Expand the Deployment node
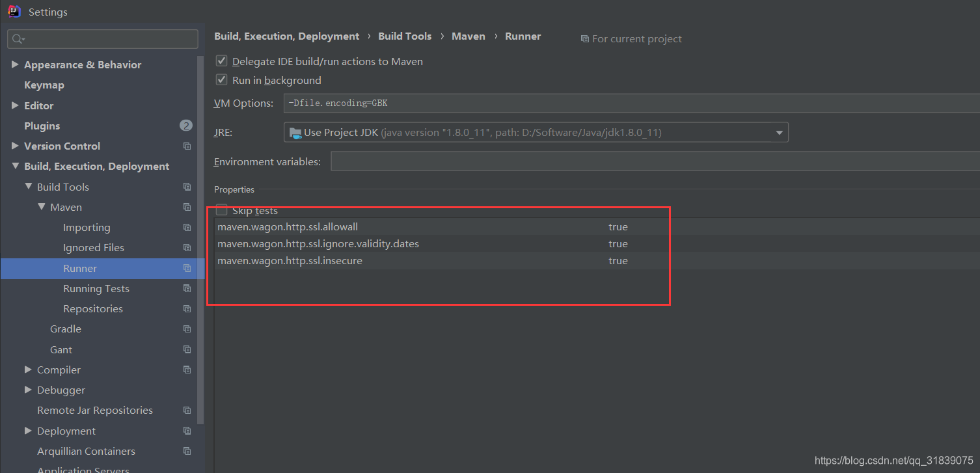 point(28,431)
